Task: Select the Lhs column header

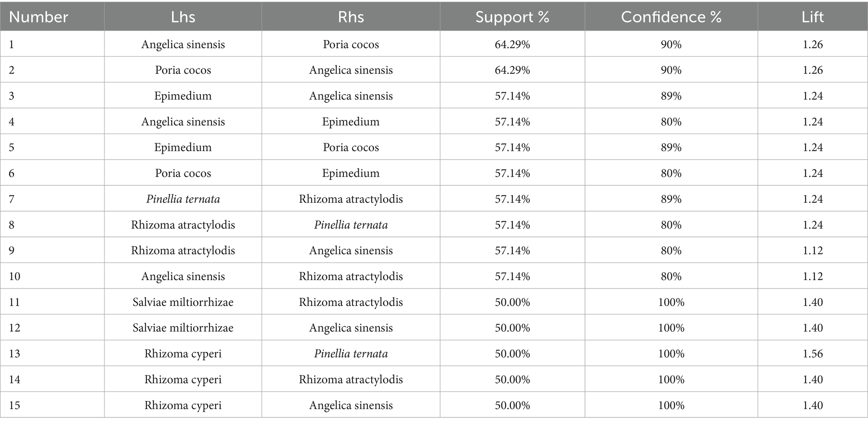Action: 183,17
